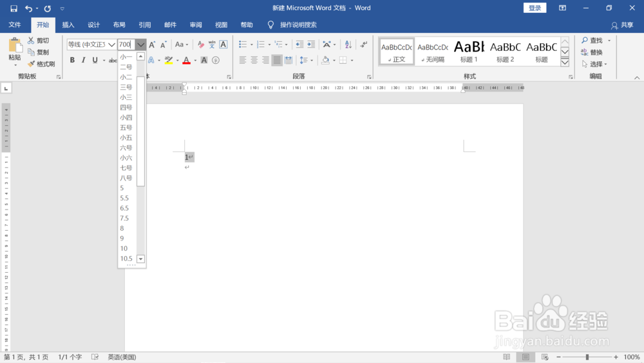Click 替换 to replace text
The width and height of the screenshot is (644, 363).
click(x=592, y=52)
